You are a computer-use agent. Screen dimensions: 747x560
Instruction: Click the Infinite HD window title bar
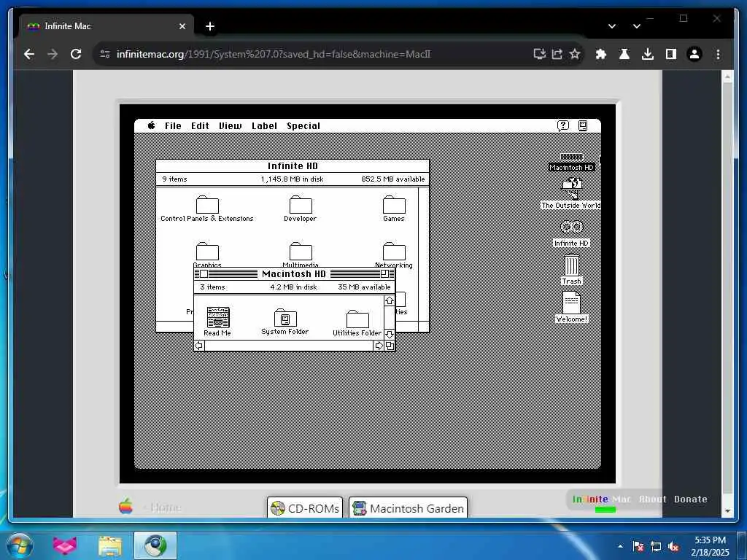[293, 166]
